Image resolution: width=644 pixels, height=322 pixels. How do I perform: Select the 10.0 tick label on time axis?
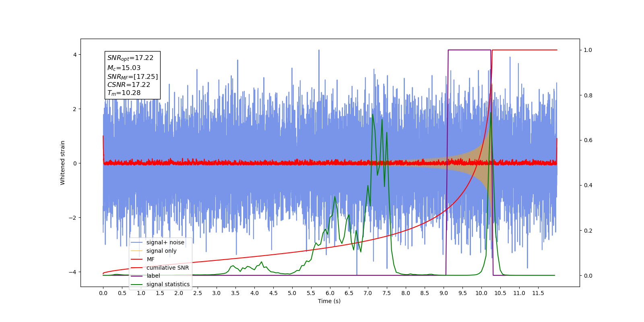point(481,293)
